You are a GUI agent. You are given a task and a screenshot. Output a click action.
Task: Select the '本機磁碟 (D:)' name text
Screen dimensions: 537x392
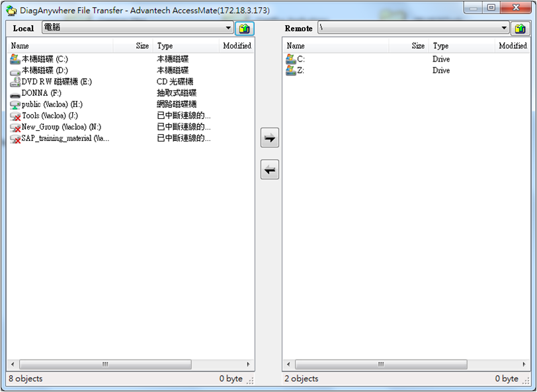[x=45, y=70]
